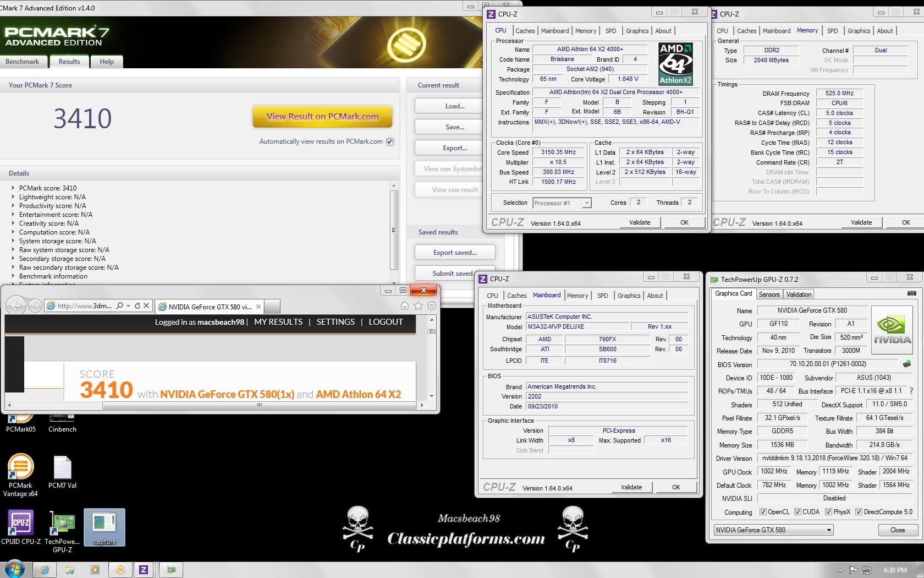The image size is (924, 578).
Task: Open Cinebench desktop shortcut
Action: click(x=62, y=423)
